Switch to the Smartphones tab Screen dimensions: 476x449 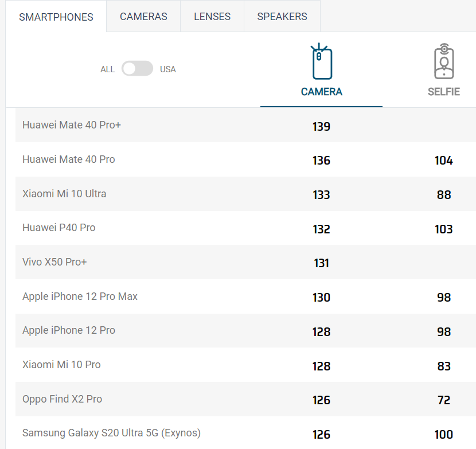tap(56, 17)
